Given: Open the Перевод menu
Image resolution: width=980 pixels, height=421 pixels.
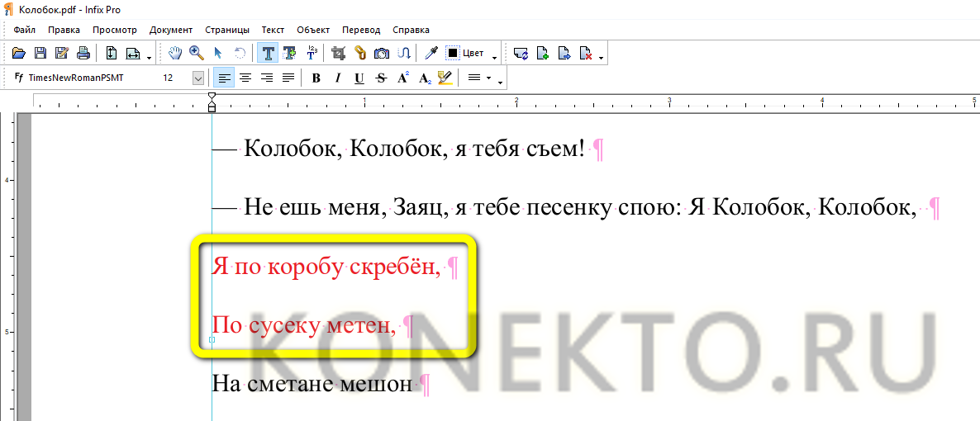Looking at the screenshot, I should [x=361, y=30].
